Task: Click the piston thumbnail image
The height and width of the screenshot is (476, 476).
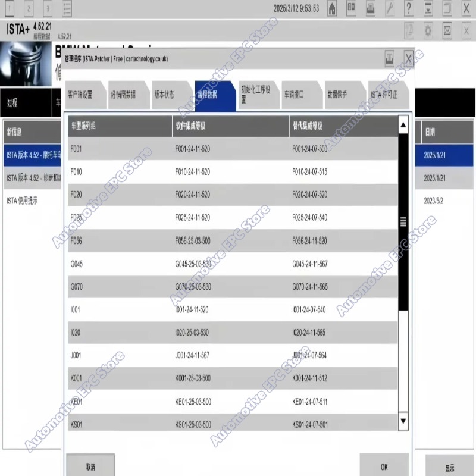Action: click(x=26, y=64)
